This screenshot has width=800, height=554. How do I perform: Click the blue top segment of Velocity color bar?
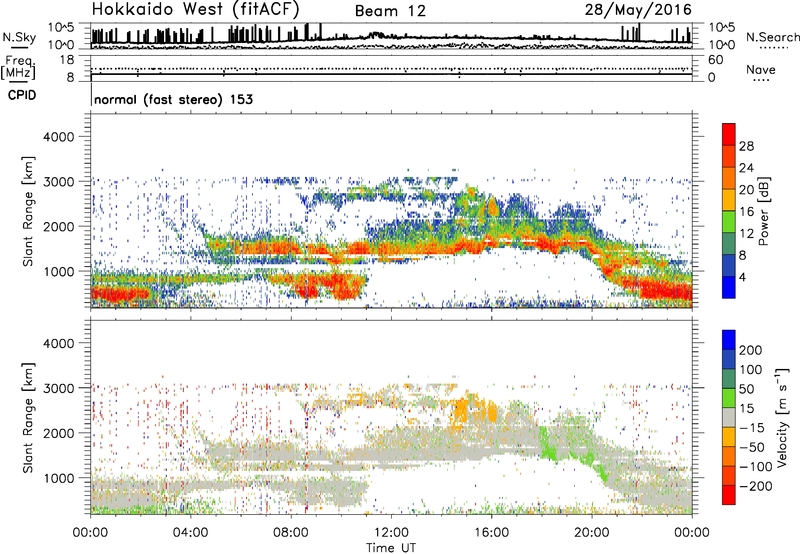(729, 340)
